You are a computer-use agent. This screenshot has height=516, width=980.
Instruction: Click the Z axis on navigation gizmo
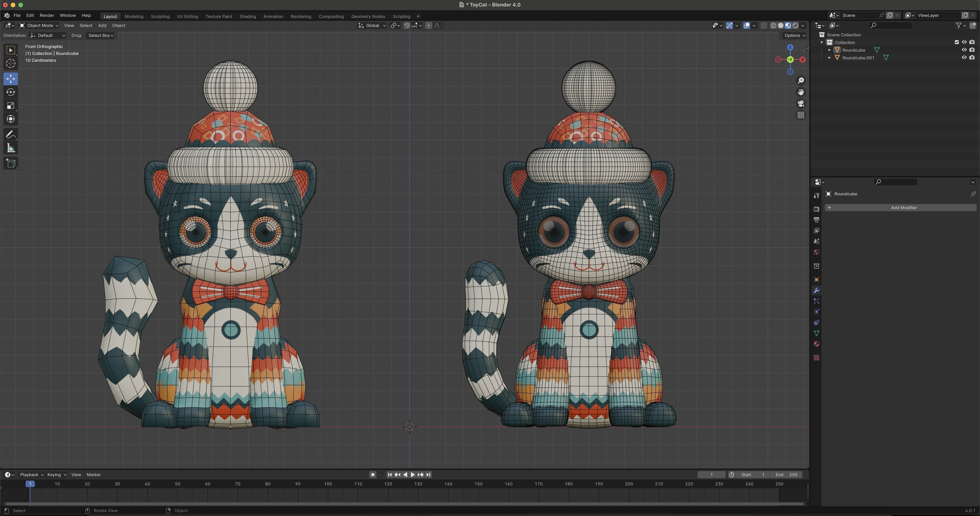point(790,47)
